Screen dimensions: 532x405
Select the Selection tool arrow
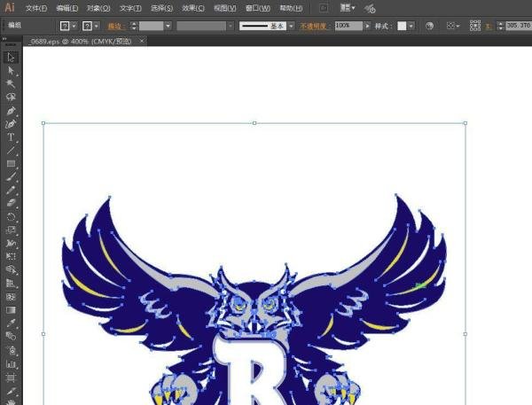(x=11, y=58)
